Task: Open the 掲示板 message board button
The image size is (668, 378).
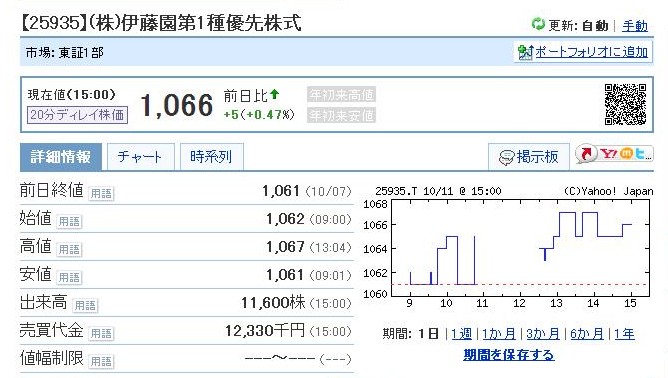Action: (529, 157)
